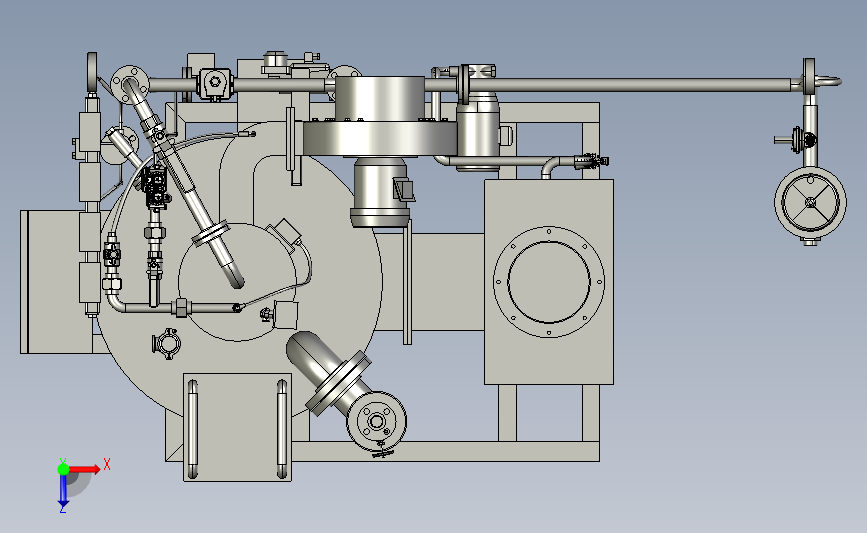Select the access door with two handles

tap(237, 427)
